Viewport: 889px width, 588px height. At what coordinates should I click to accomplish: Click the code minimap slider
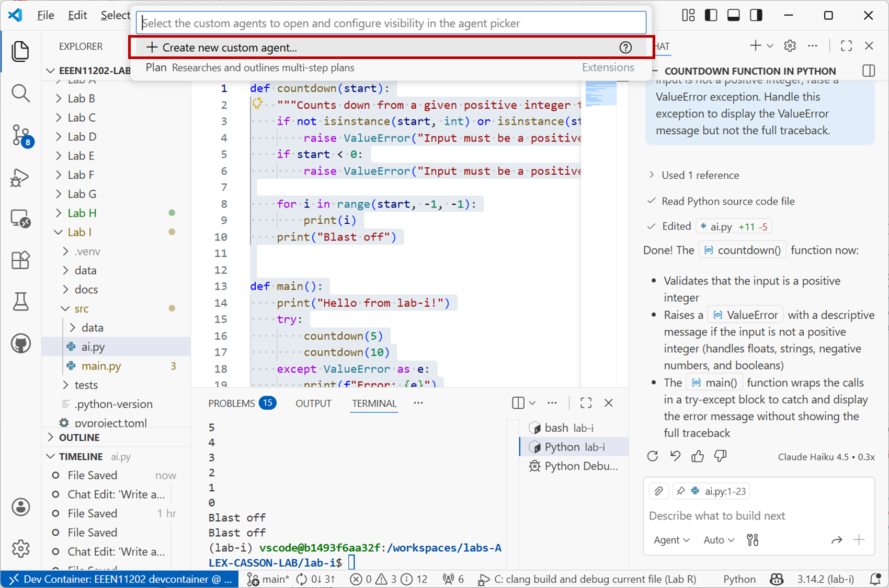pos(600,94)
